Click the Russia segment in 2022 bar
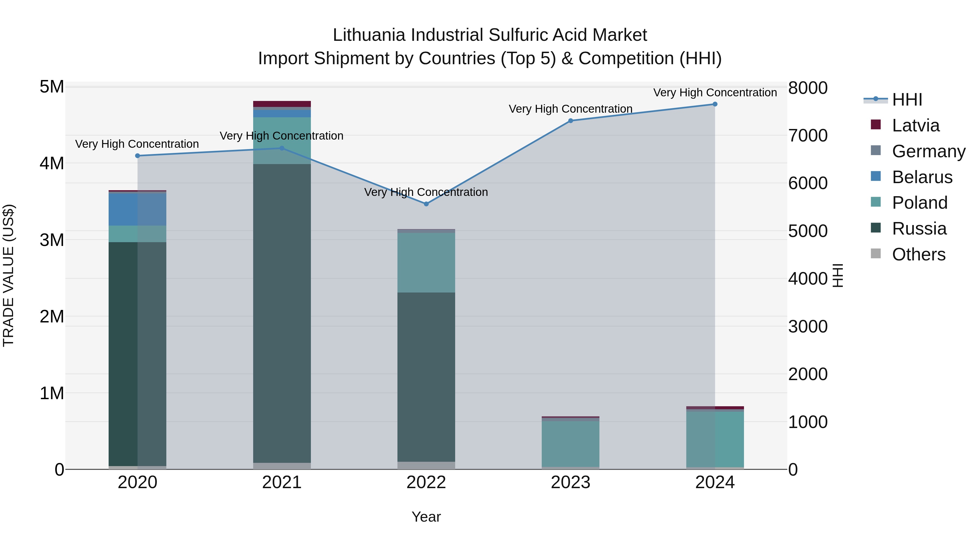Image resolution: width=980 pixels, height=551 pixels. pyautogui.click(x=426, y=377)
